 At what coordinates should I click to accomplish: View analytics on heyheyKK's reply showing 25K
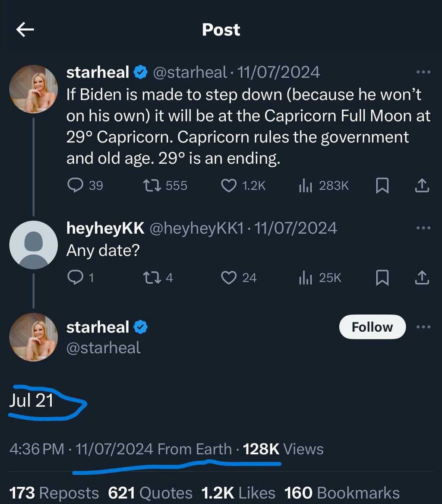pos(307,278)
